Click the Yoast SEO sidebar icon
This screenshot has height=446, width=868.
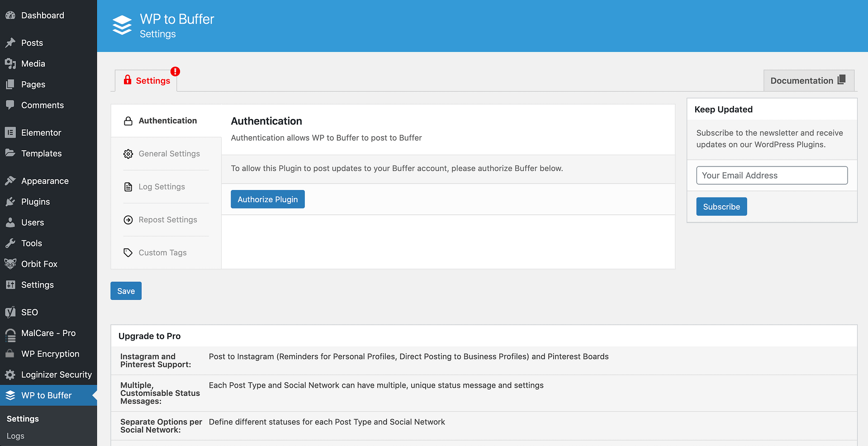pyautogui.click(x=10, y=312)
